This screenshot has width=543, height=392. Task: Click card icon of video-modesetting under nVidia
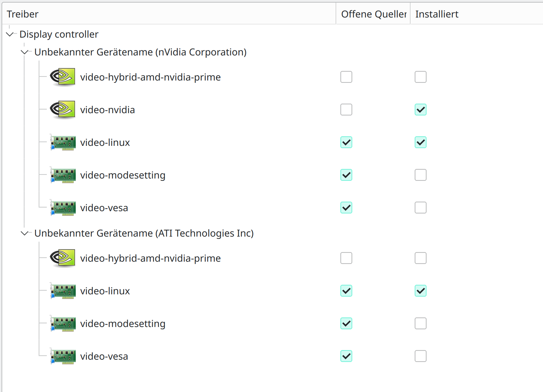click(x=63, y=175)
